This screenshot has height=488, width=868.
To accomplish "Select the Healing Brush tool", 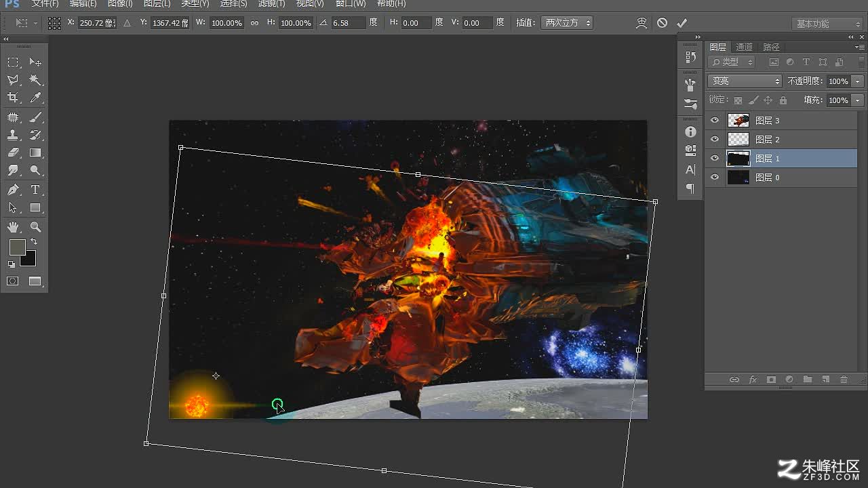I will coord(13,117).
